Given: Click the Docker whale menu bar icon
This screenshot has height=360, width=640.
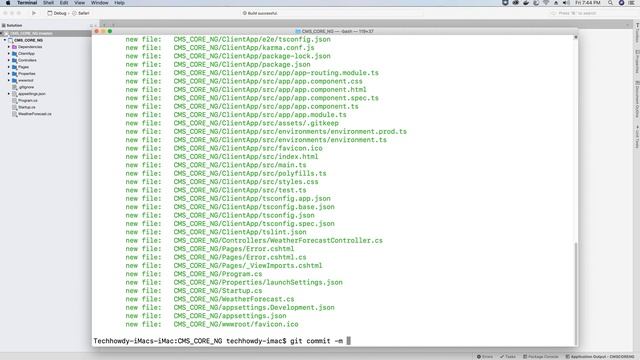Looking at the screenshot, I should [x=526, y=3].
